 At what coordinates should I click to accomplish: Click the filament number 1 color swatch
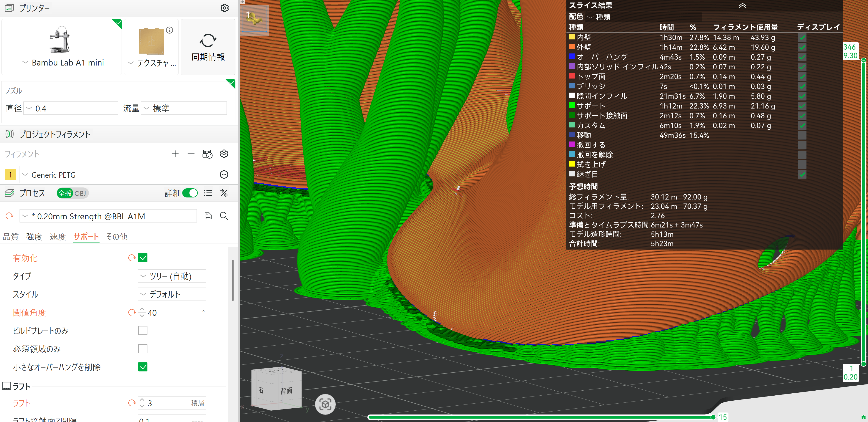tap(10, 175)
